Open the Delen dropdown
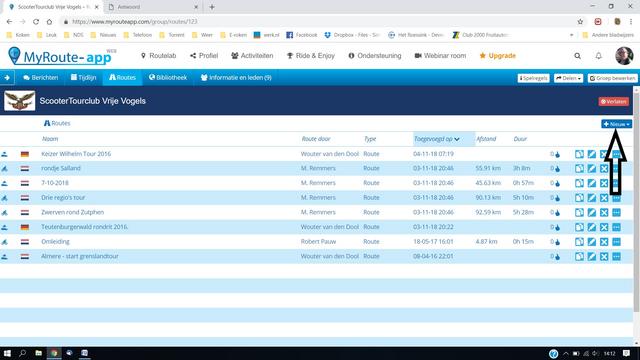This screenshot has height=360, width=640. [x=568, y=78]
